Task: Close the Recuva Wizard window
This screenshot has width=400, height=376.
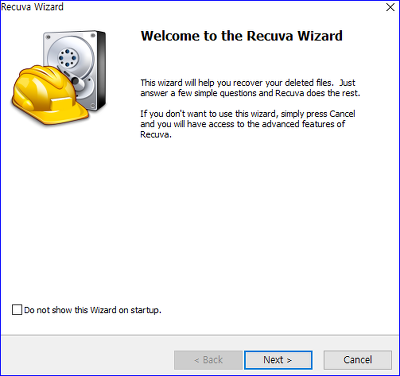Action: pos(390,7)
